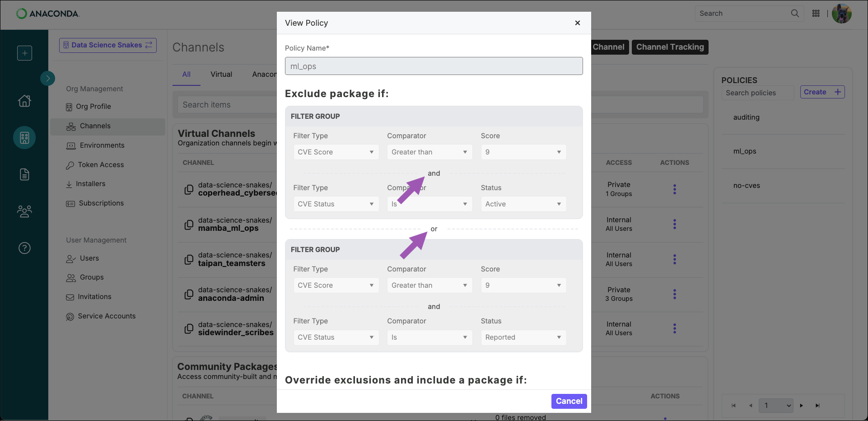868x421 pixels.
Task: Copy icon beside anaconda-admin channel
Action: (189, 295)
